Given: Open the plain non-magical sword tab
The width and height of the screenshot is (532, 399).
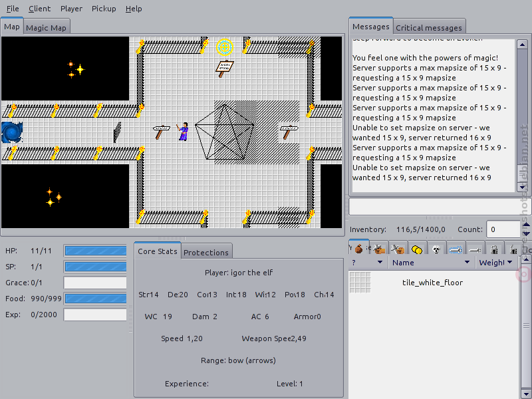Looking at the screenshot, I should tap(475, 250).
